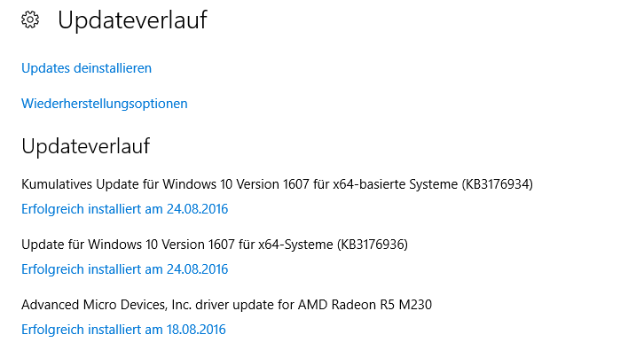The height and width of the screenshot is (350, 644).
Task: Click "x64-Systeme" text in second update
Action: click(x=295, y=245)
